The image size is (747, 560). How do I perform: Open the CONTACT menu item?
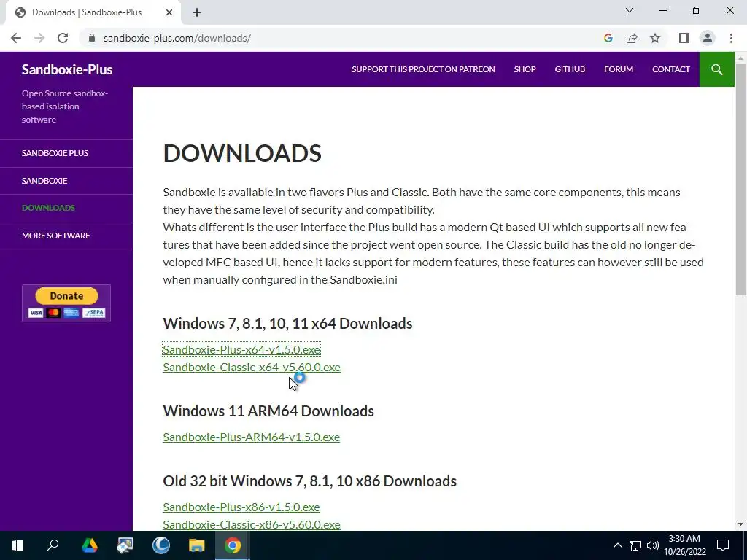point(671,69)
